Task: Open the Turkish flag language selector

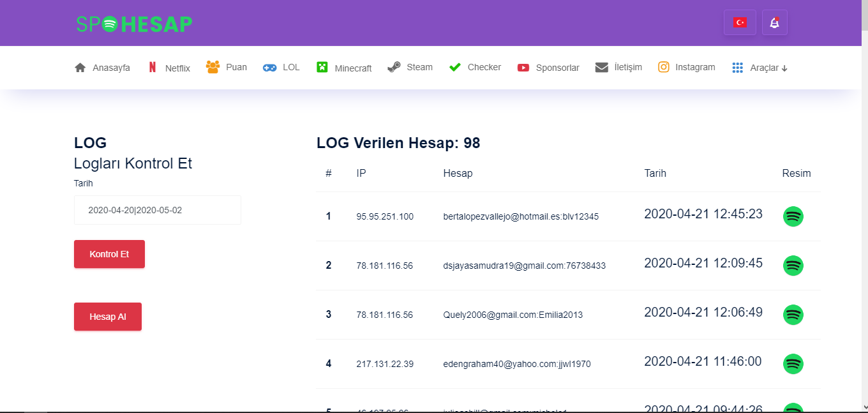Action: (740, 22)
